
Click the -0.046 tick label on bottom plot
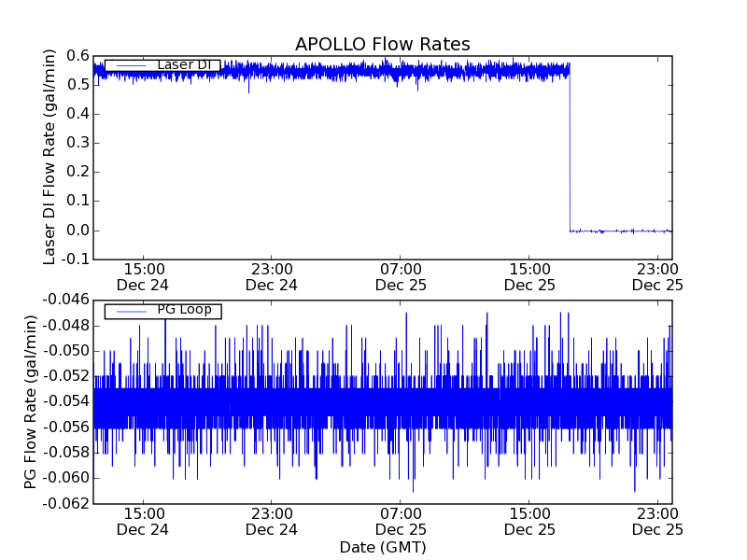click(65, 300)
